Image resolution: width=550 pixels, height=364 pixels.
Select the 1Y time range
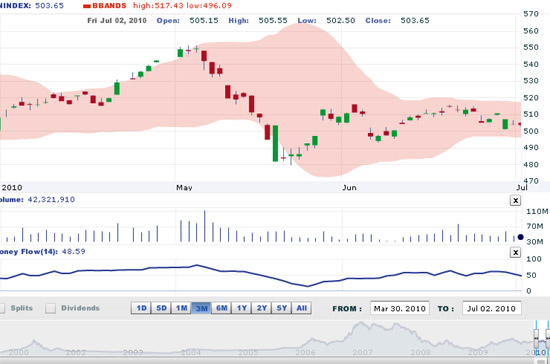(242, 308)
